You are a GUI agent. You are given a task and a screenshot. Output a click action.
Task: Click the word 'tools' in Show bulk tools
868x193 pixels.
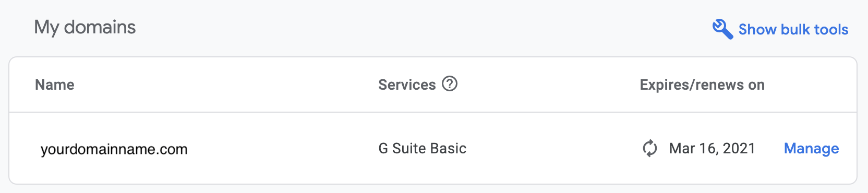[831, 30]
